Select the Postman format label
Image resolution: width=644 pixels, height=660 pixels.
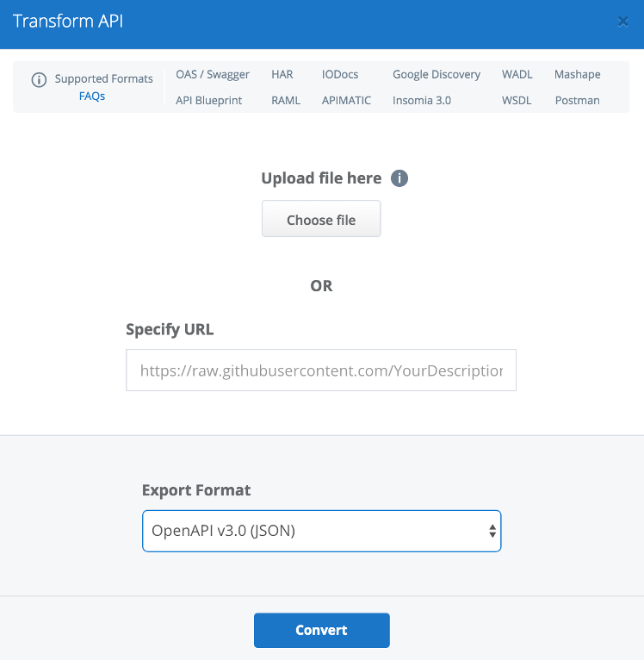coord(578,101)
